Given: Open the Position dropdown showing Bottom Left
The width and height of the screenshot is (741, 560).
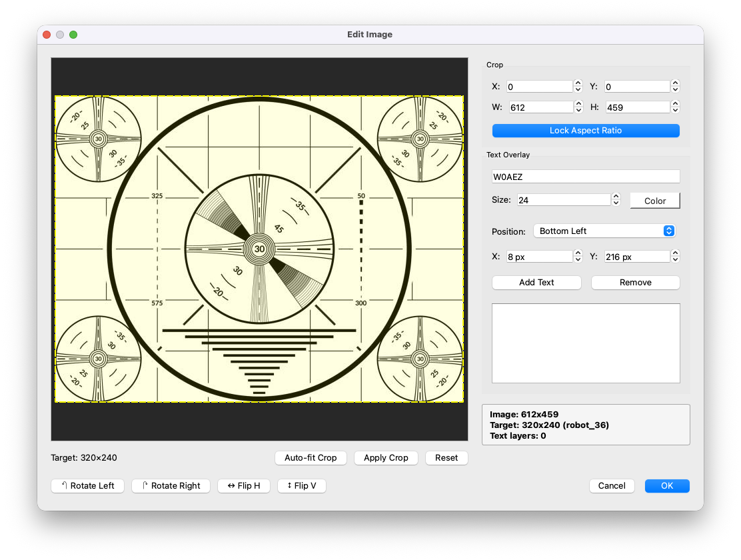Looking at the screenshot, I should click(604, 231).
